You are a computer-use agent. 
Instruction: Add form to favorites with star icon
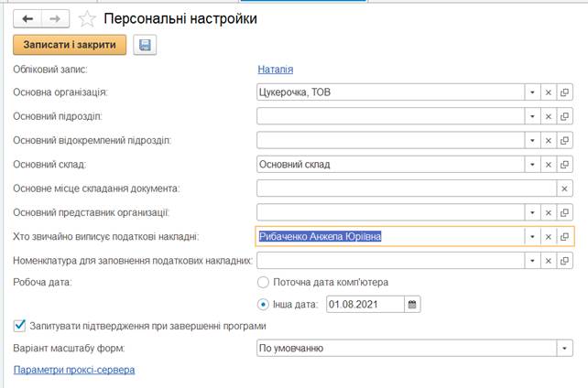pyautogui.click(x=87, y=18)
